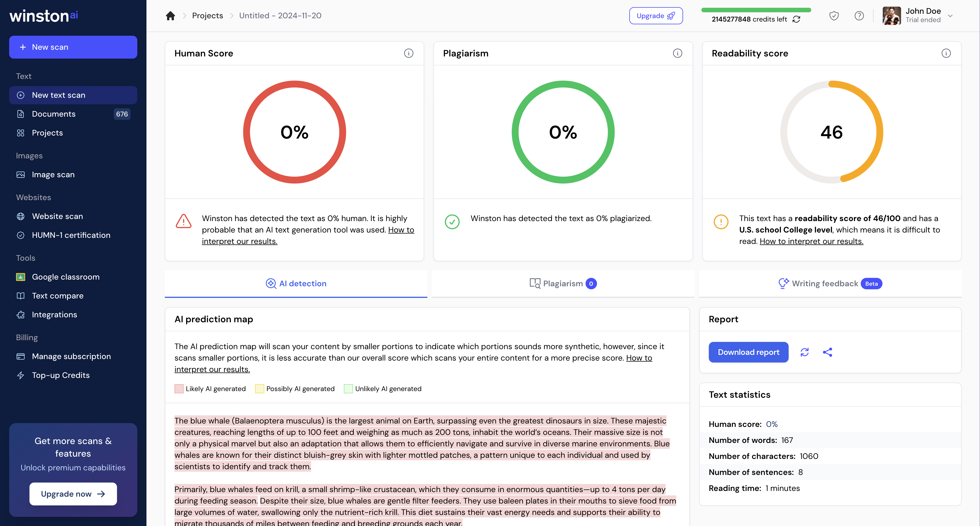This screenshot has height=526, width=980.
Task: Click the Download report button
Action: tap(748, 352)
